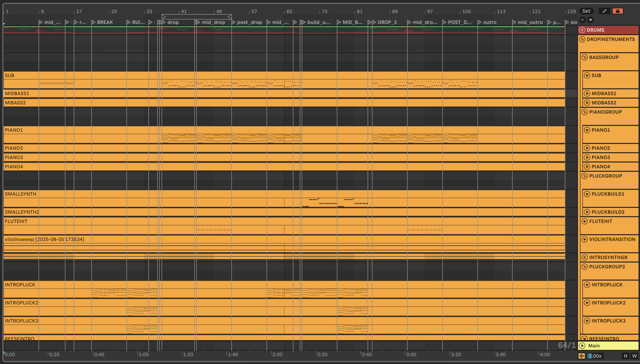The width and height of the screenshot is (640, 364).
Task: Toggle the orange lock envelopes button
Action: tap(618, 11)
